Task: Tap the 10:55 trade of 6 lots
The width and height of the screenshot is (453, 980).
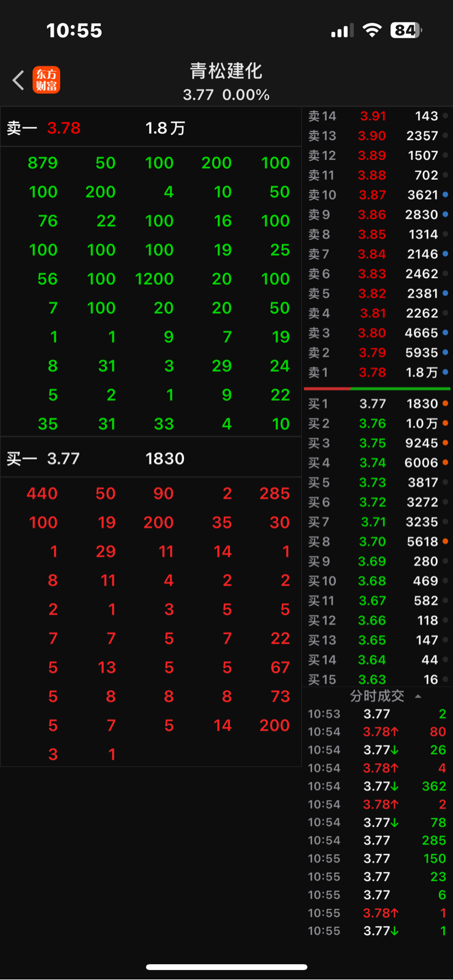Action: [x=377, y=895]
